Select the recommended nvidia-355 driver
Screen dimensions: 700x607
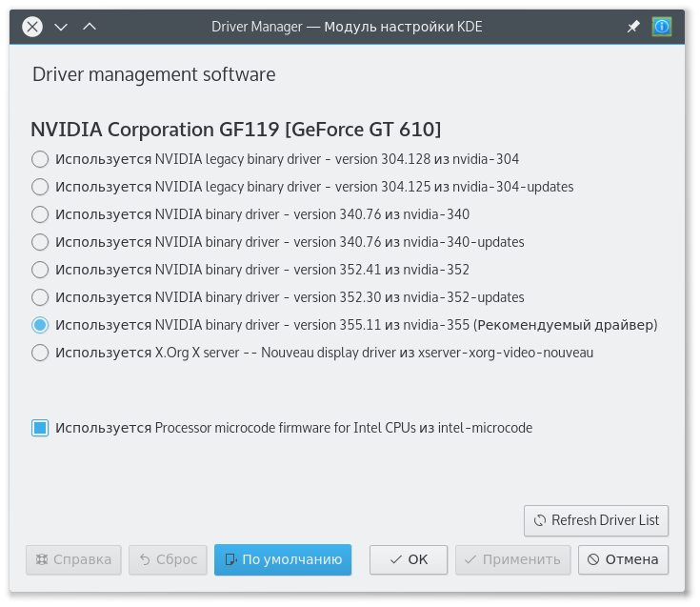point(40,325)
